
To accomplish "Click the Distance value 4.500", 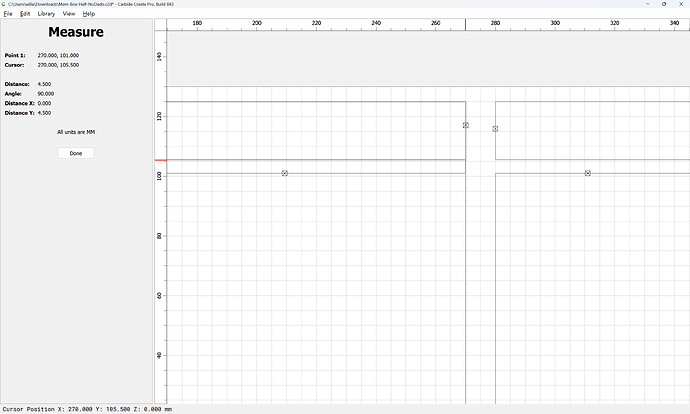I will point(44,84).
